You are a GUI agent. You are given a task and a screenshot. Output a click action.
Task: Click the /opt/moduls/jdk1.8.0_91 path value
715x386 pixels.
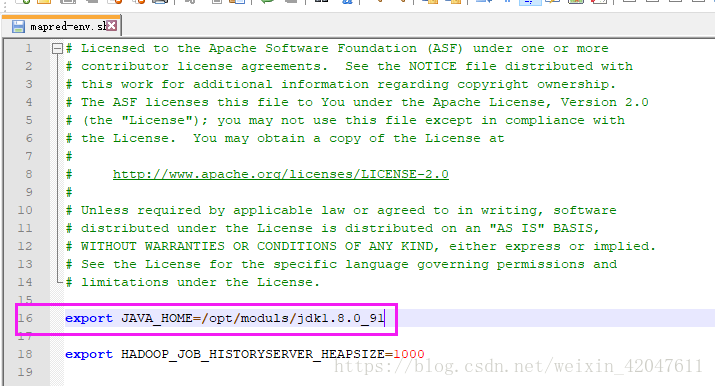[x=292, y=318]
